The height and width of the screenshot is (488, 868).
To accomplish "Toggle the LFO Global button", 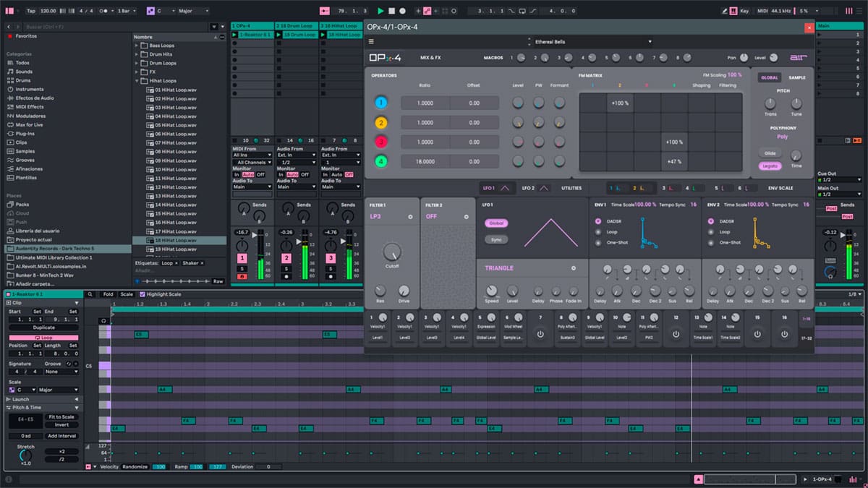I will pyautogui.click(x=496, y=223).
